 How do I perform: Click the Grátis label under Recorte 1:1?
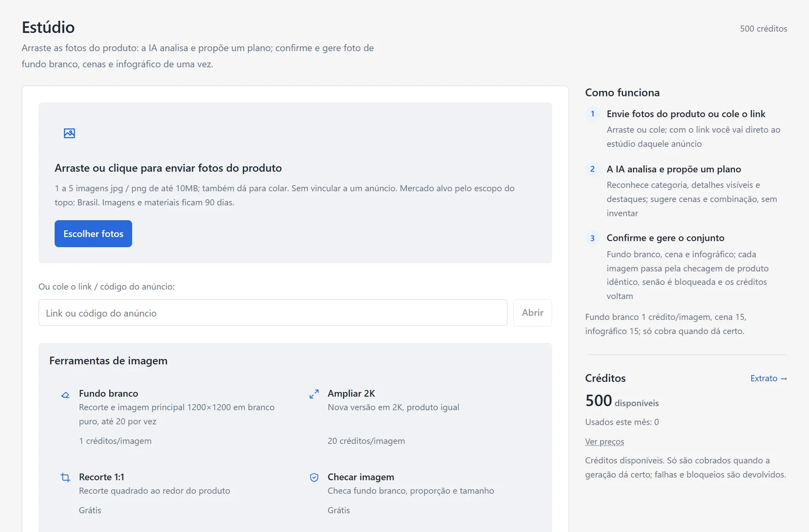pos(90,510)
